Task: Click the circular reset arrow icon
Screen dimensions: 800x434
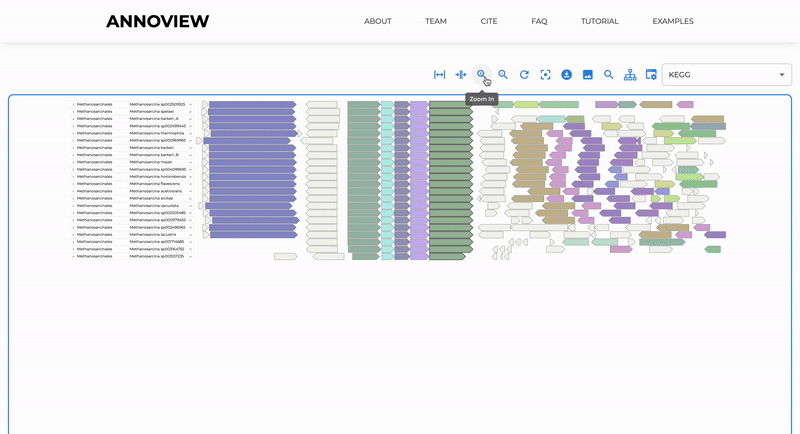Action: point(524,74)
